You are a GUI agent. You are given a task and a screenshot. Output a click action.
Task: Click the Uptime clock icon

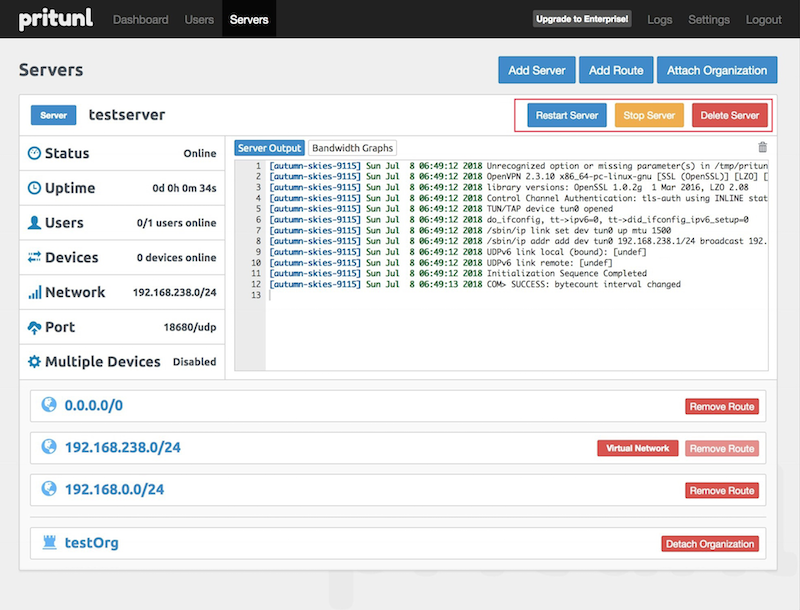click(34, 188)
